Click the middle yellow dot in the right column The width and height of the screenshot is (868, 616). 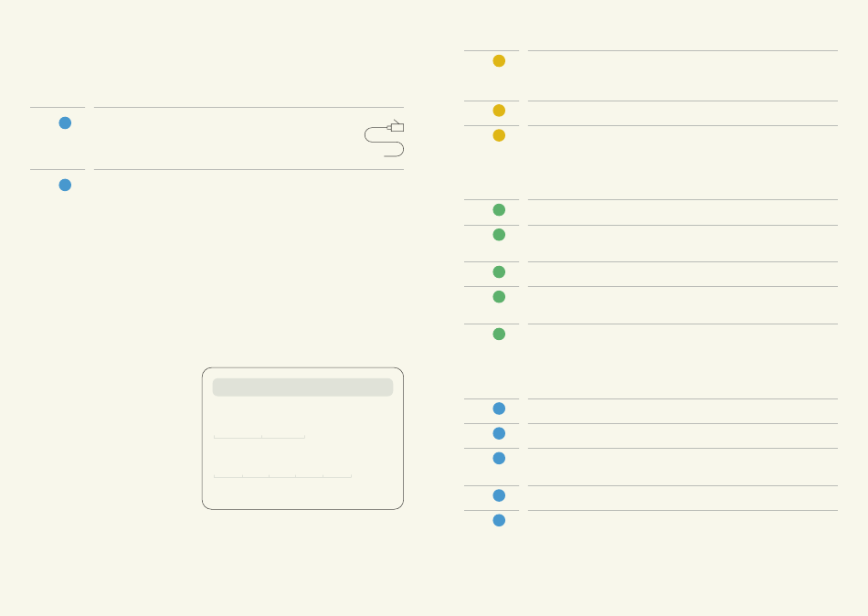tap(499, 111)
